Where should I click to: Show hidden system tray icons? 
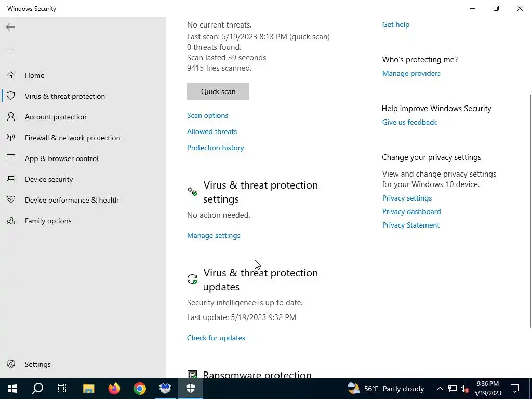click(440, 389)
